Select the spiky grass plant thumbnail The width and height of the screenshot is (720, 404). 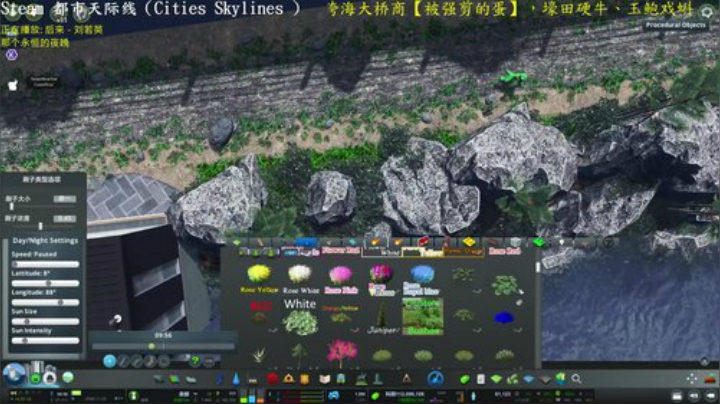tap(259, 355)
